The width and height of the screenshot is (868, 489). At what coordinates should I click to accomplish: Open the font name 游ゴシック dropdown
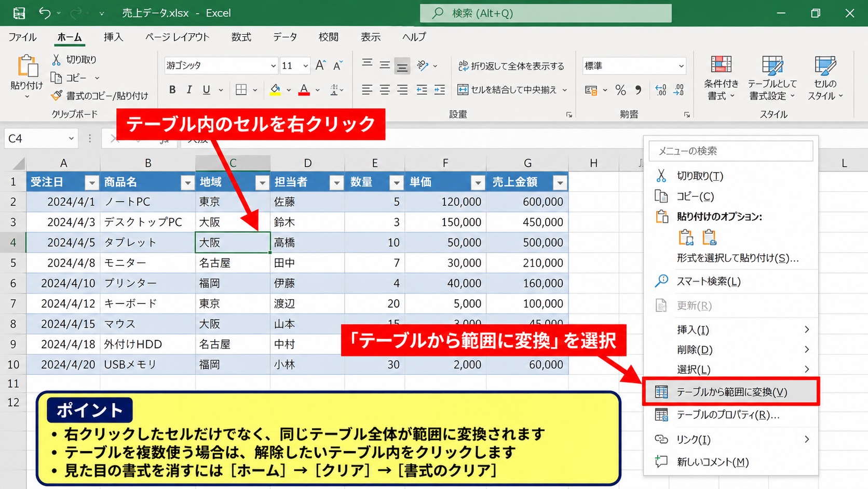273,65
